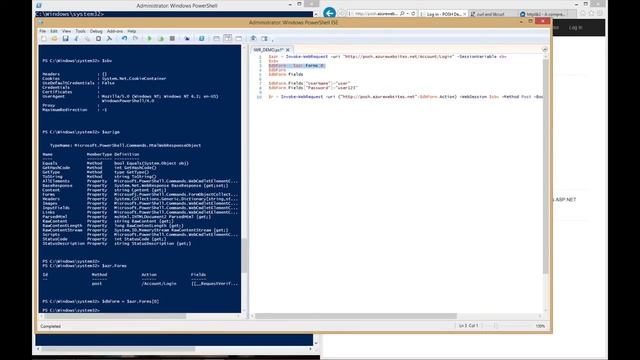
Task: Click the background 'Administrator: Windows PowerShell' title bar
Action: pos(176,5)
